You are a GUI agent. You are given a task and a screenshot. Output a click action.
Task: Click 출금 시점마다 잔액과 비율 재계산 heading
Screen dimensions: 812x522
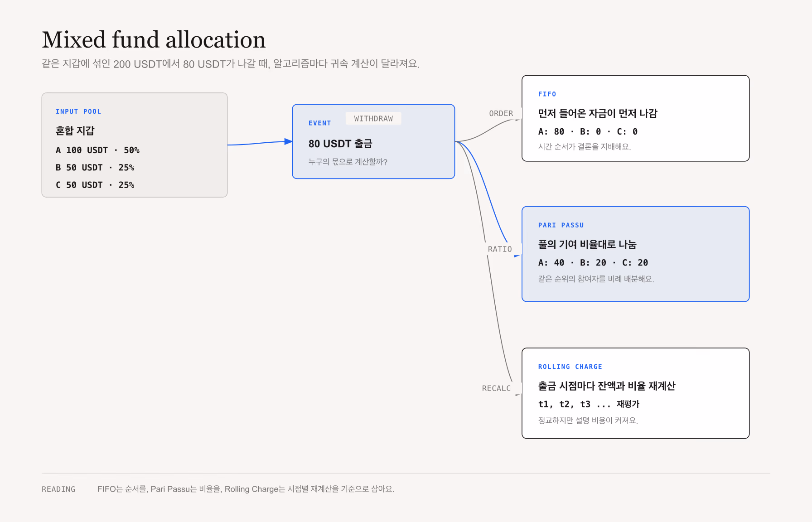click(x=607, y=386)
